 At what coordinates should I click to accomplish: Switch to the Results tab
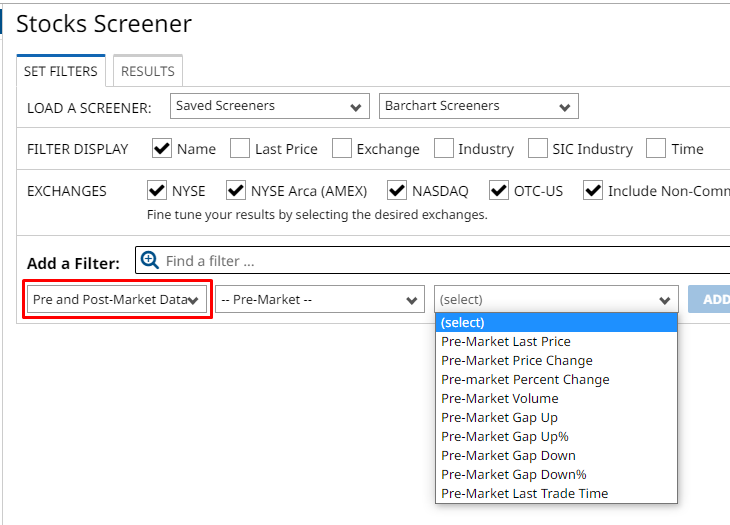pyautogui.click(x=147, y=71)
